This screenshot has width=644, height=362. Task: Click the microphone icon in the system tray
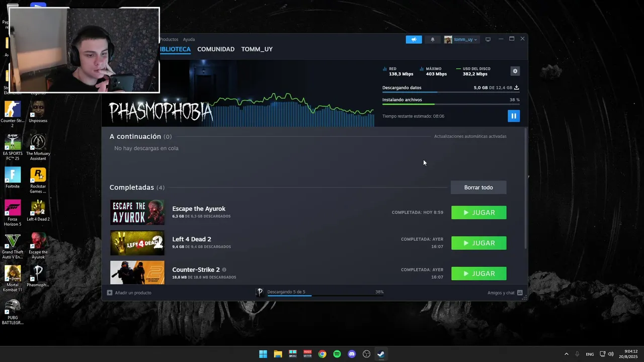577,354
